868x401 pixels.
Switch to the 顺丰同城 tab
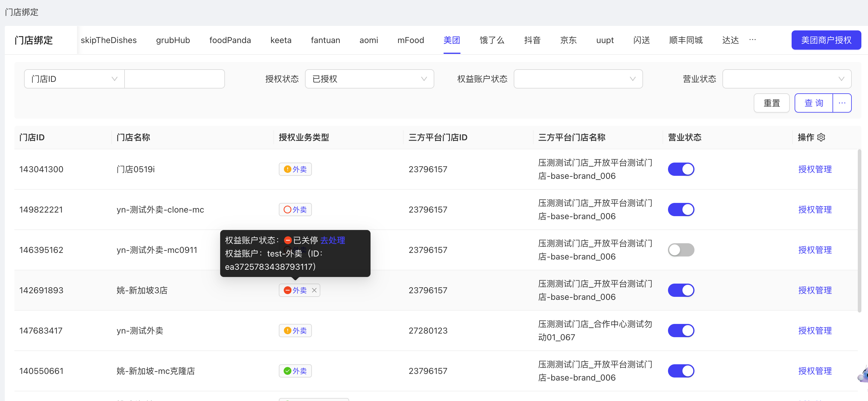coord(686,40)
